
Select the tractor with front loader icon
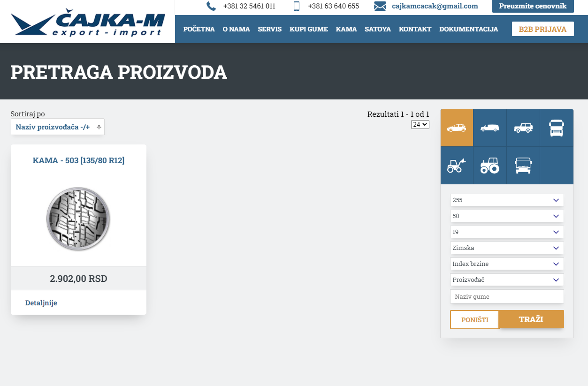[457, 166]
